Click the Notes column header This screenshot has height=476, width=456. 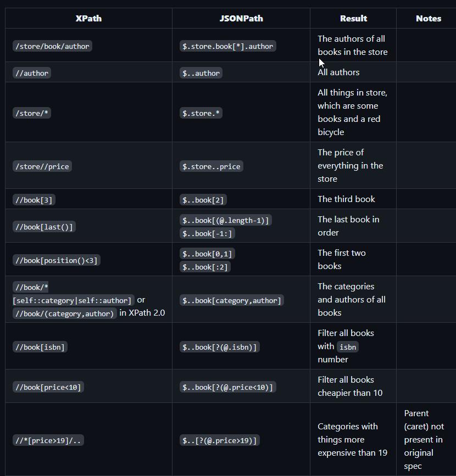coord(428,18)
